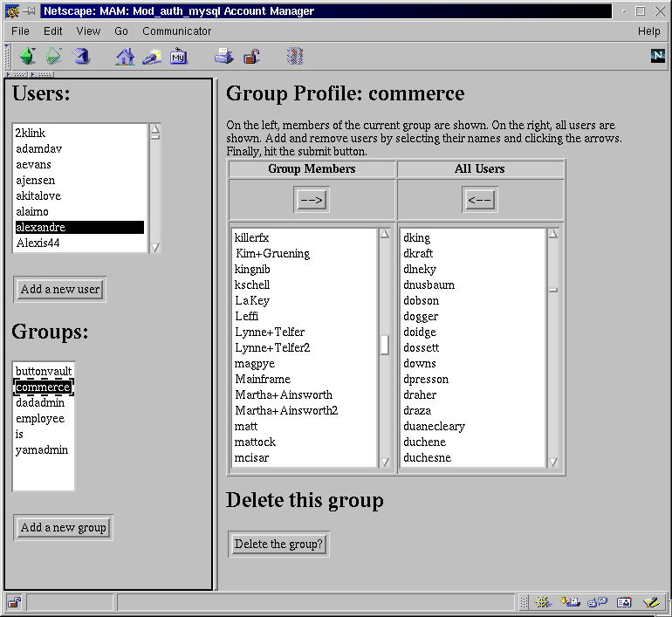
Task: Click the --> remove member arrow button
Action: 312,200
